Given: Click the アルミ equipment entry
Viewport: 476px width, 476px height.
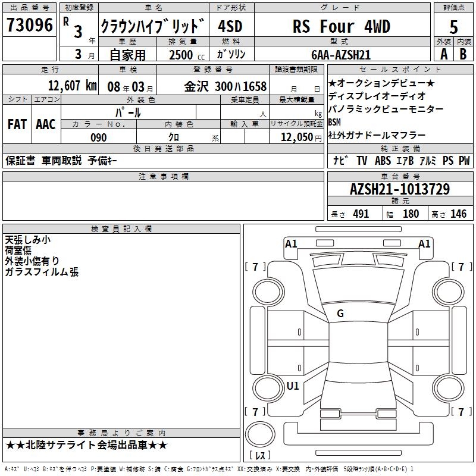Looking at the screenshot, I should [x=428, y=161].
